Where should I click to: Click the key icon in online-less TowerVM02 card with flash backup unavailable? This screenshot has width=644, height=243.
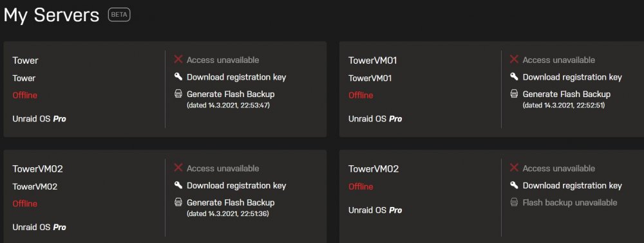click(x=514, y=185)
